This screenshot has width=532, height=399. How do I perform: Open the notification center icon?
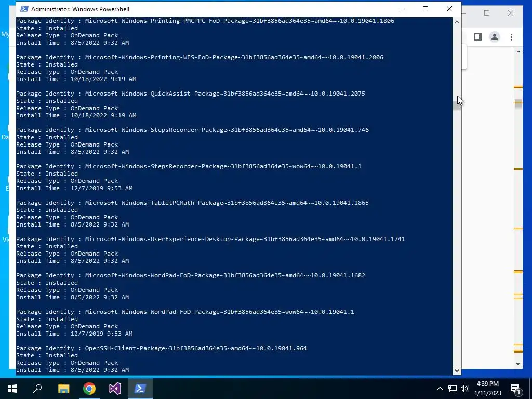pyautogui.click(x=516, y=389)
